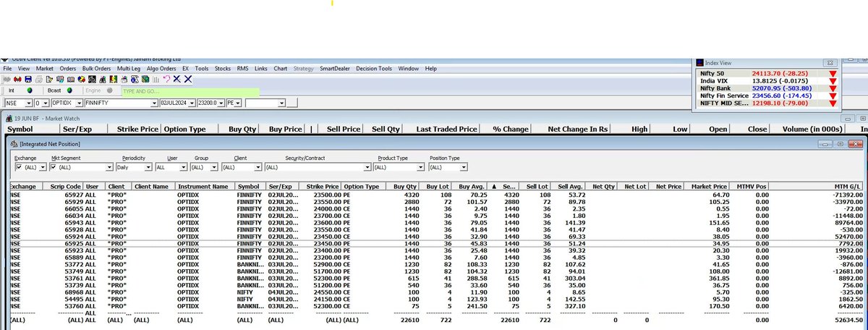
Task: Click Index View window's icon
Action: pyautogui.click(x=698, y=63)
